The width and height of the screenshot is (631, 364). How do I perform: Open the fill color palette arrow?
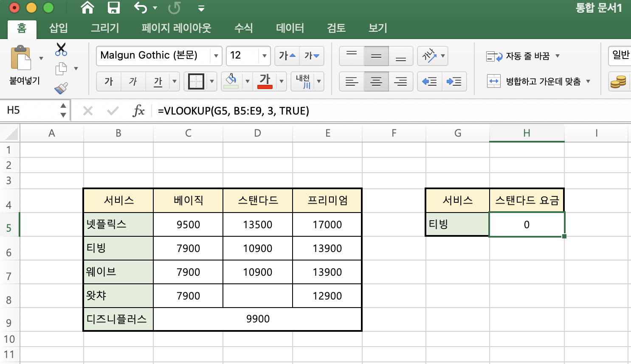point(248,81)
